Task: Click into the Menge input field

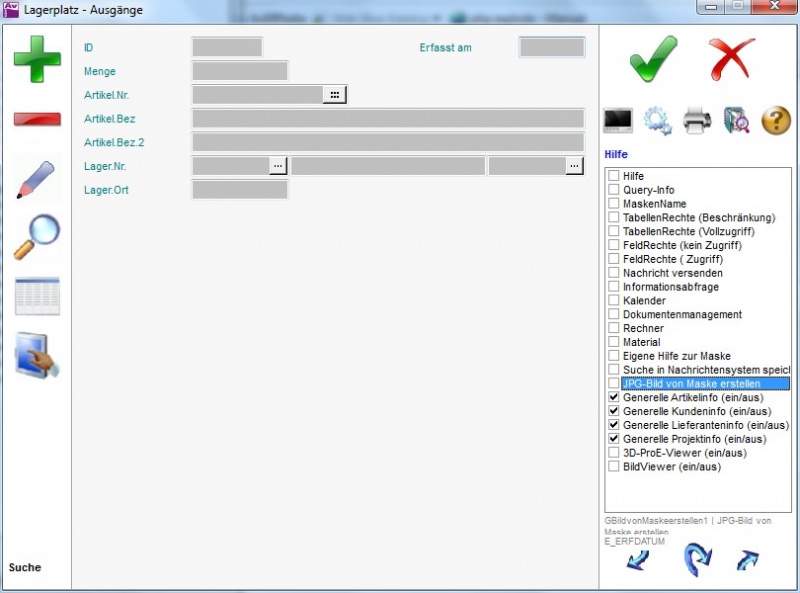Action: pyautogui.click(x=240, y=71)
